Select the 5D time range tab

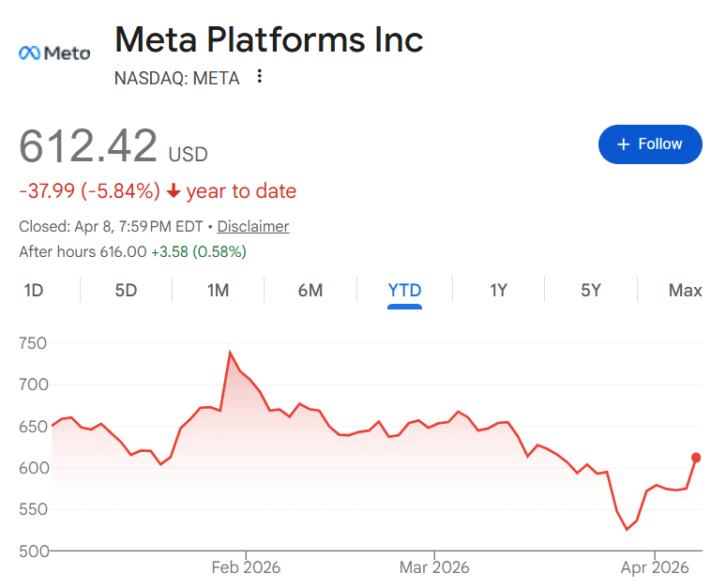pos(126,290)
